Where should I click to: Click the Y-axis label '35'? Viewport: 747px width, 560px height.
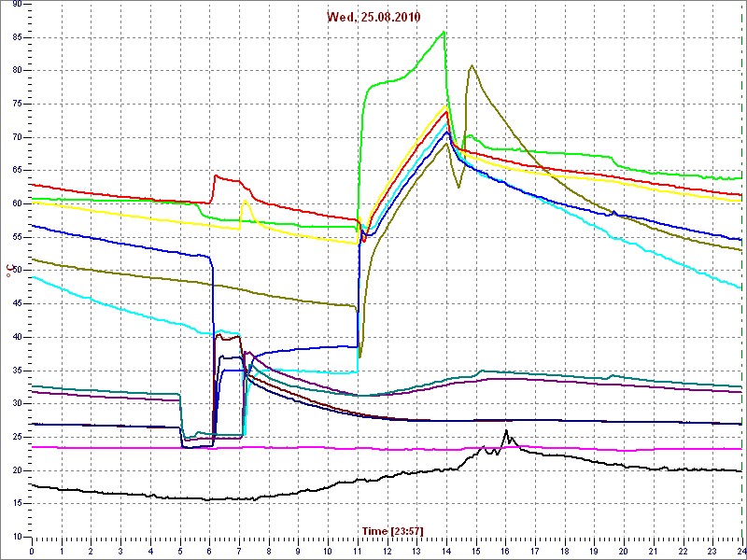click(x=17, y=371)
